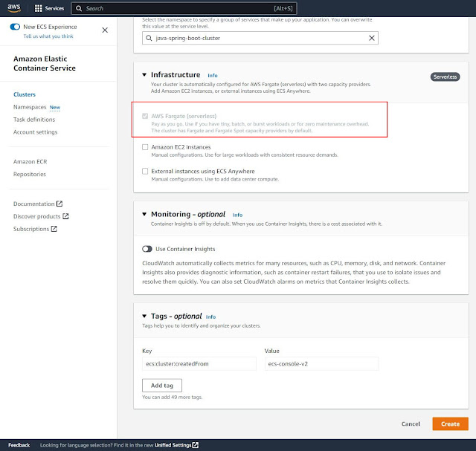This screenshot has height=451, width=476.
Task: Open Namespaces in sidebar
Action: click(x=30, y=107)
